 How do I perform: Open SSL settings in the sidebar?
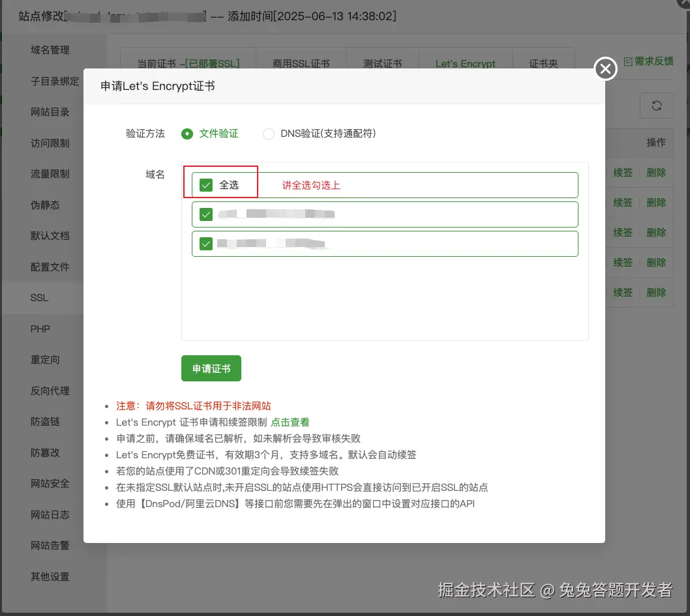[x=39, y=297]
